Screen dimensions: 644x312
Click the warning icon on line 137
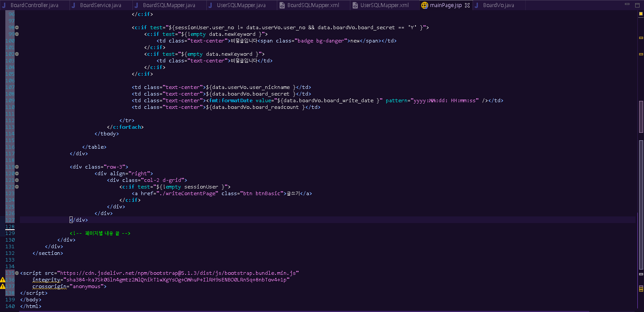pos(3,286)
